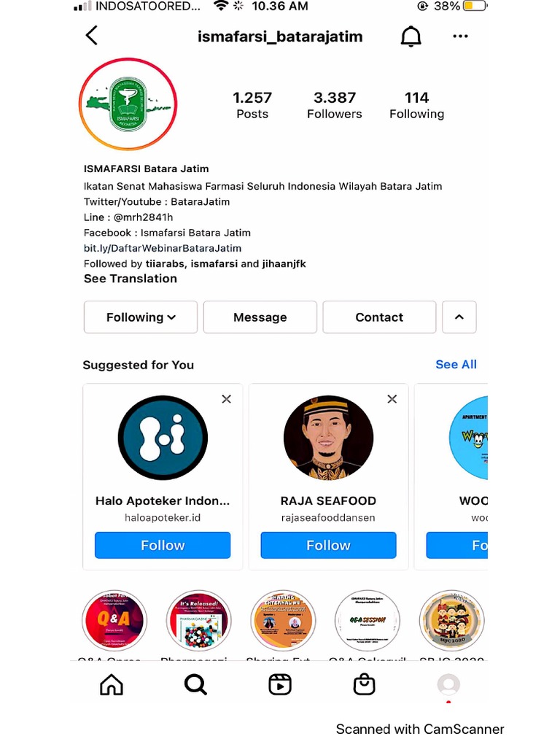Screen dimensions: 560x747
Task: Tap the back arrow icon
Action: click(91, 36)
